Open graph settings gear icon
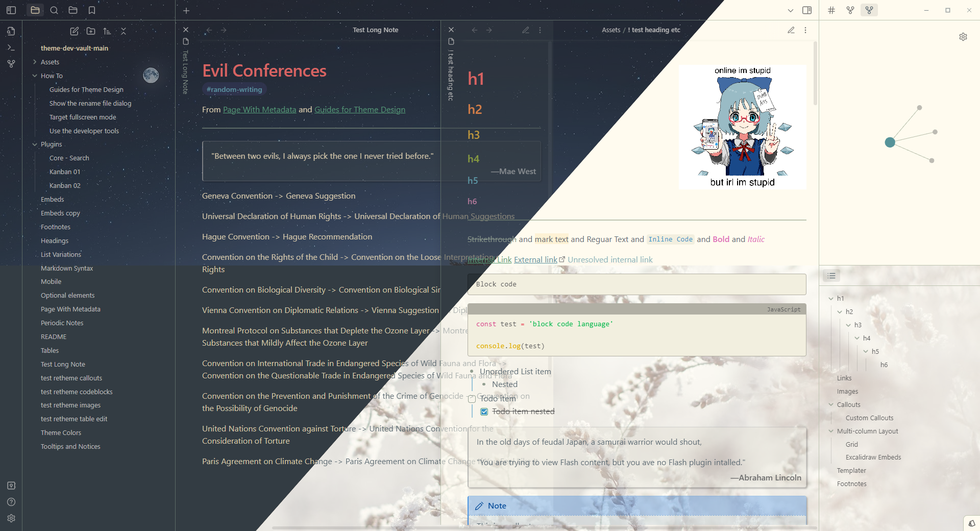980x531 pixels. click(x=963, y=37)
